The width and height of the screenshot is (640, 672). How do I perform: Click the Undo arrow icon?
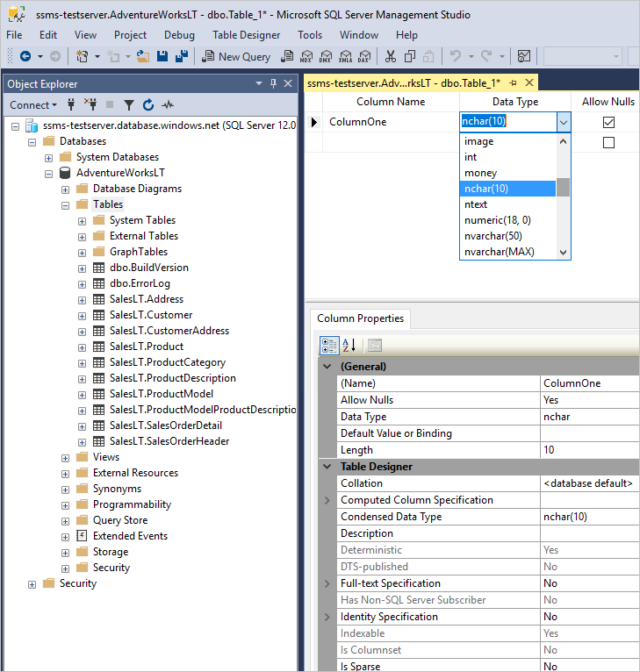(456, 56)
